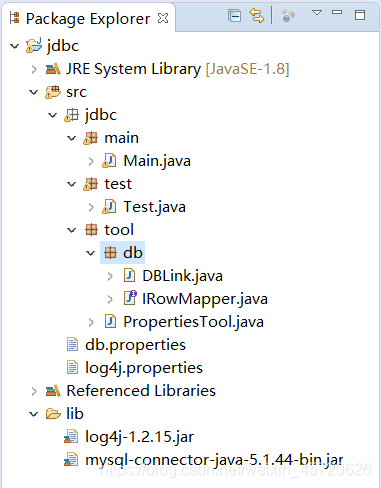Click the Referenced Libraries icon
The height and width of the screenshot is (488, 381).
click(x=53, y=391)
